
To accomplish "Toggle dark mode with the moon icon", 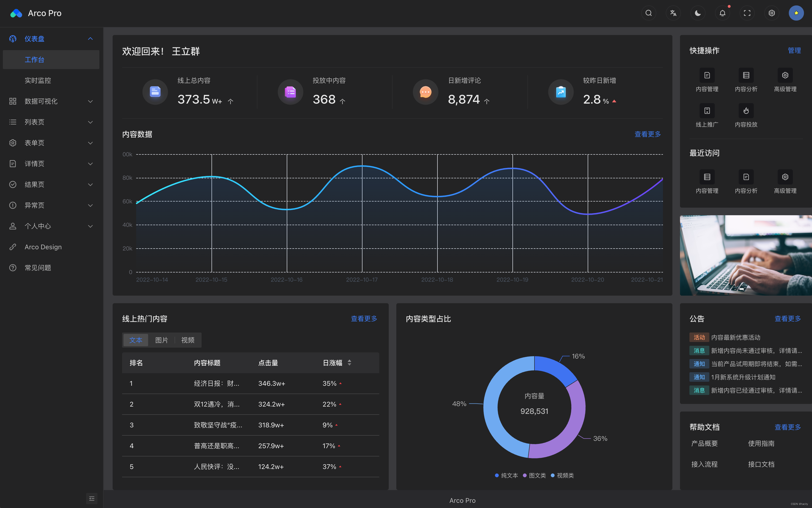I will pos(698,13).
